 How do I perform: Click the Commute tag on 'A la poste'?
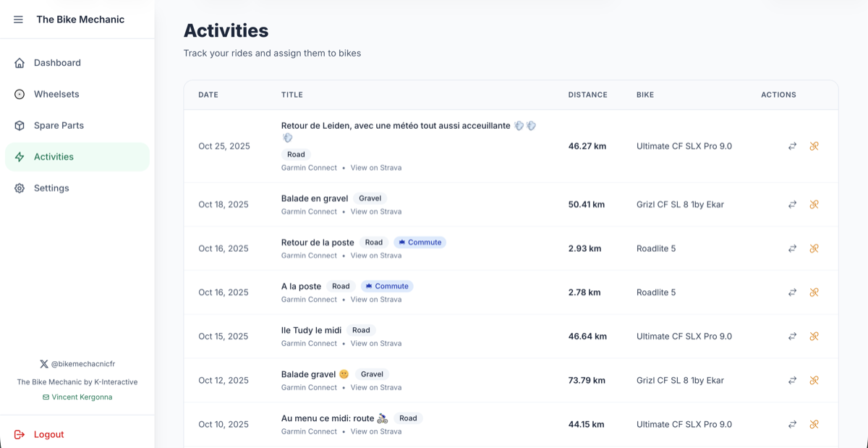click(x=387, y=286)
